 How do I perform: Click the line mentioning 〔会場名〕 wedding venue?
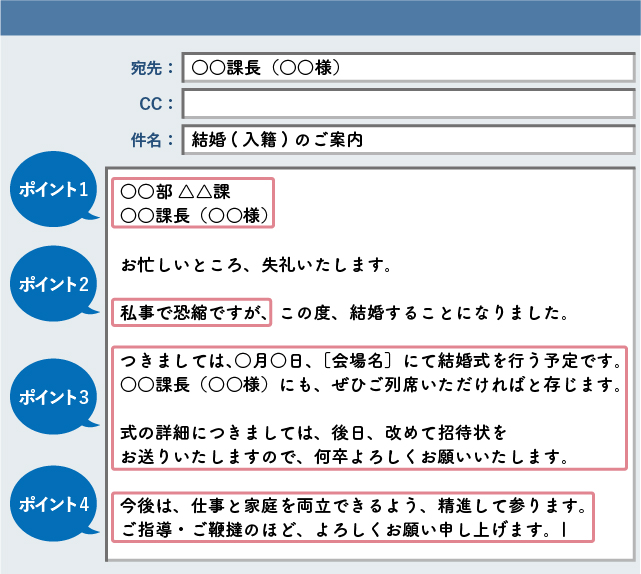(372, 360)
